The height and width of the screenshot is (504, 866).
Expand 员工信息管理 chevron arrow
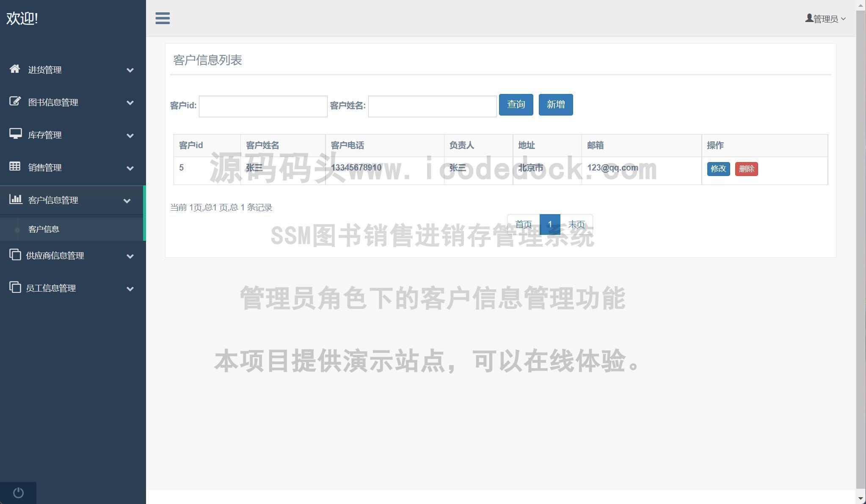(x=130, y=289)
